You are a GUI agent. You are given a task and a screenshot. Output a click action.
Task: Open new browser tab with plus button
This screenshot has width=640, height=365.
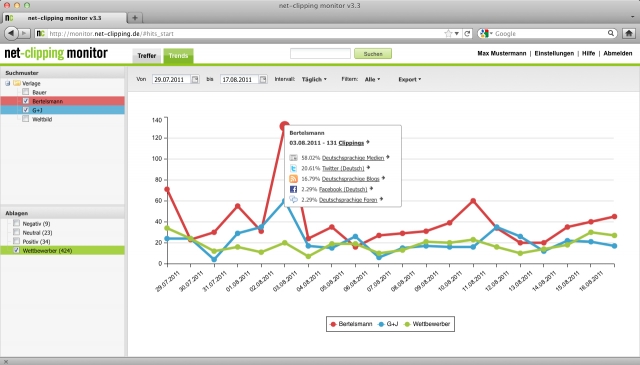tap(135, 18)
